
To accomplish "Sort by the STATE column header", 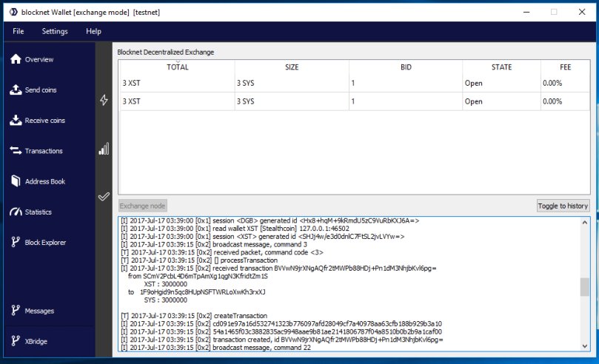I will click(x=501, y=67).
